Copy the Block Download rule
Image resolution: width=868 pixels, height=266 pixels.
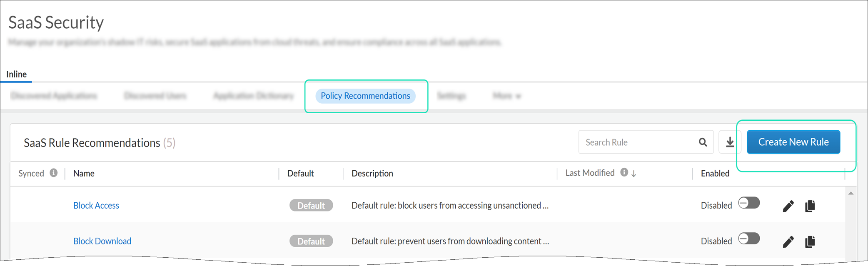coord(810,242)
